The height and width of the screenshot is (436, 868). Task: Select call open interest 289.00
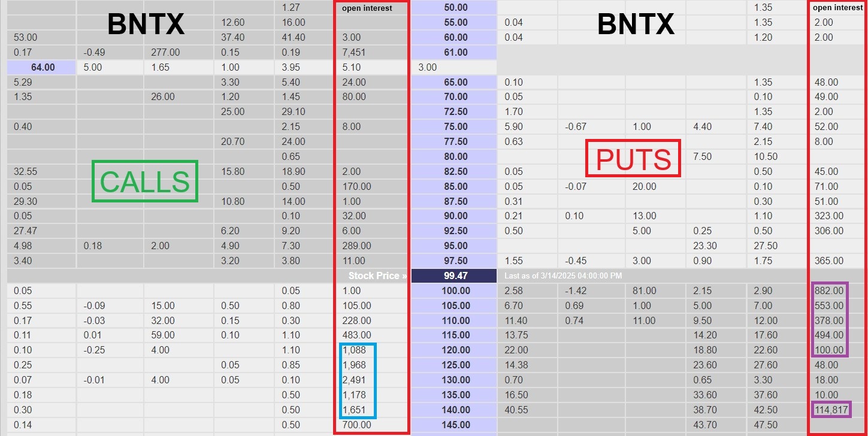[x=356, y=246]
